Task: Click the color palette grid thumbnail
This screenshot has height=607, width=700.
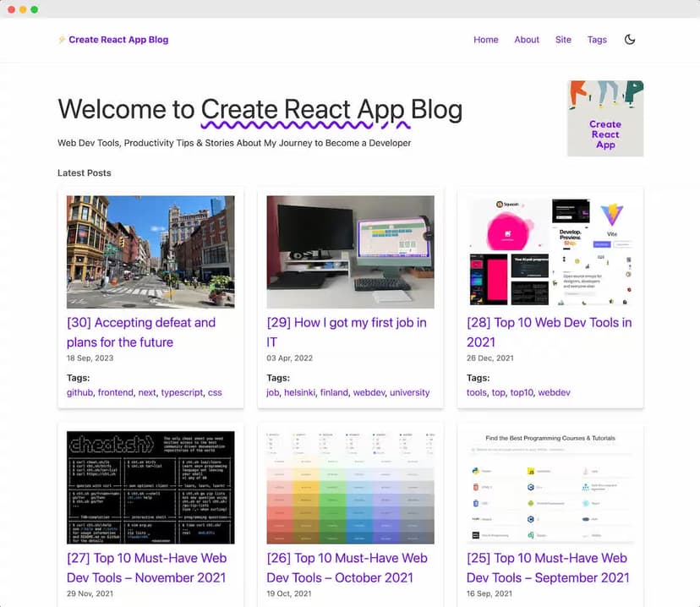Action: (x=351, y=488)
